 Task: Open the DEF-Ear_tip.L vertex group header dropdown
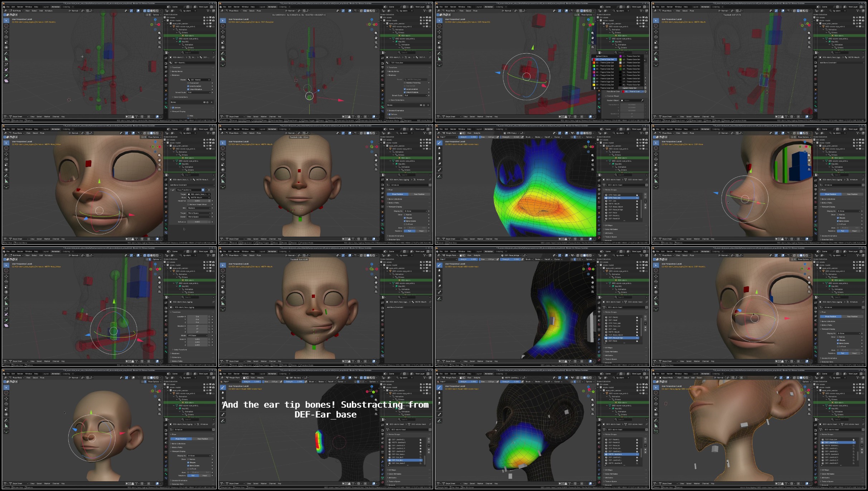pyautogui.click(x=295, y=378)
